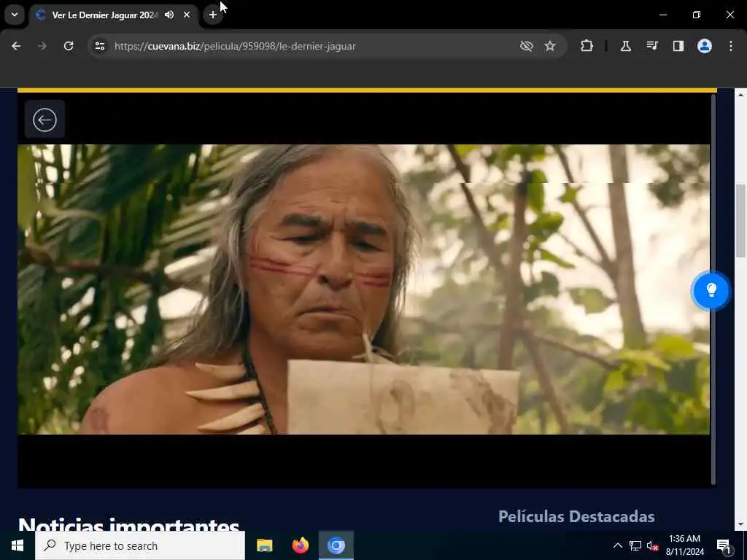
Task: Toggle the browser side panel
Action: point(678,46)
